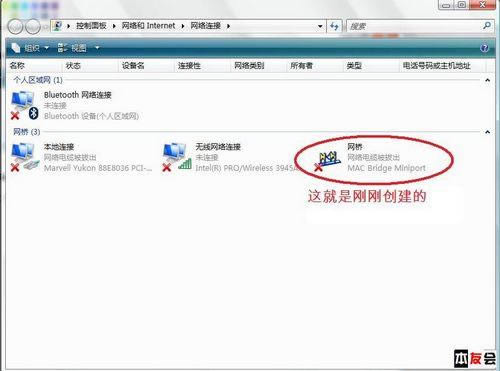Click the Back navigation button
Screen dimensions: 500x371
tap(15, 26)
